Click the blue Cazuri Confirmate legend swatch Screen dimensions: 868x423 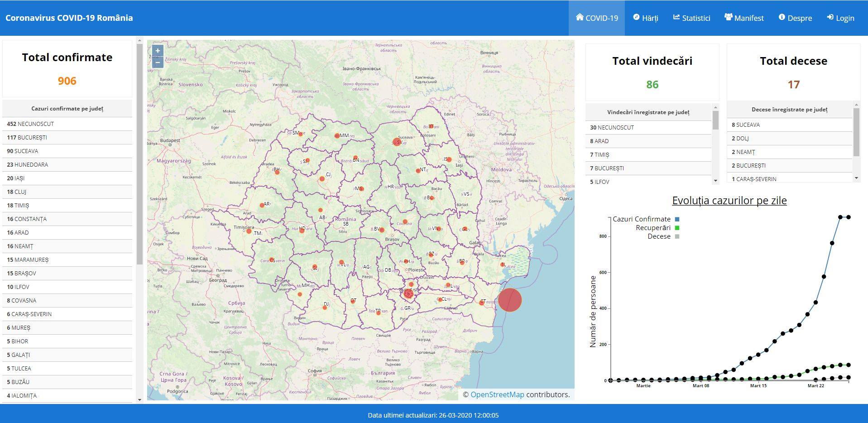click(x=677, y=219)
